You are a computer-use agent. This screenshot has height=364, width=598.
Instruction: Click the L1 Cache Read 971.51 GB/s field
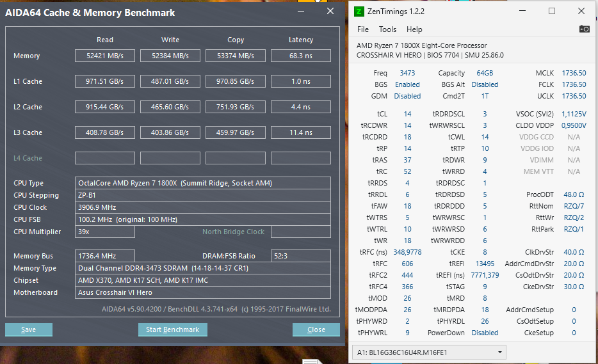[105, 81]
